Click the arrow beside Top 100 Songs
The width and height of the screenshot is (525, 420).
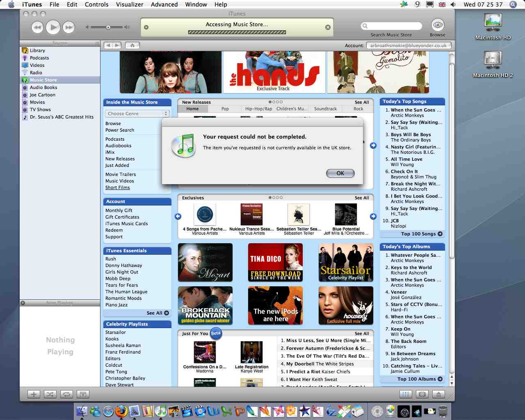[x=440, y=234]
